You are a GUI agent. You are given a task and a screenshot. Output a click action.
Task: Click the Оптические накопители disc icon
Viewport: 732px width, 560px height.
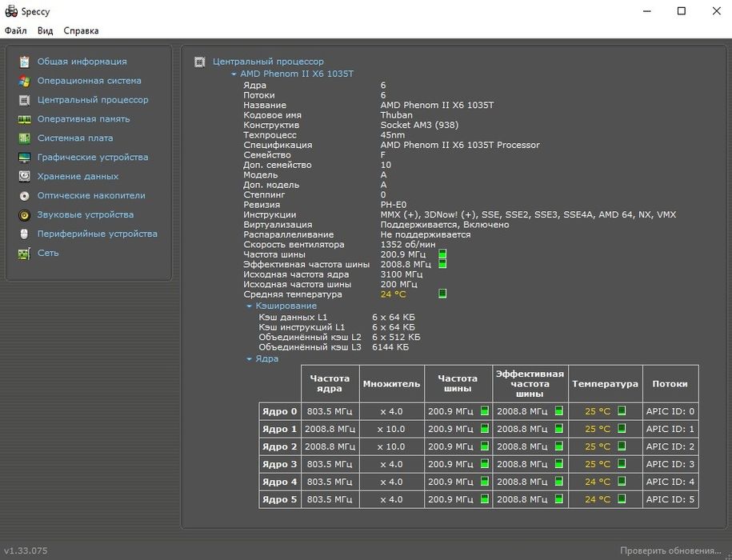tap(24, 196)
